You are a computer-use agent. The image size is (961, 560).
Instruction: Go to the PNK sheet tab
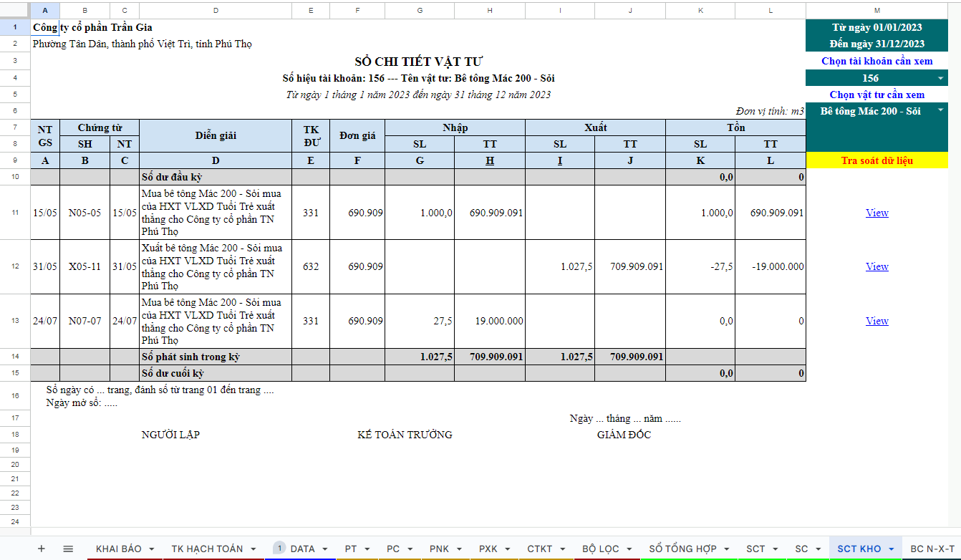pos(439,549)
